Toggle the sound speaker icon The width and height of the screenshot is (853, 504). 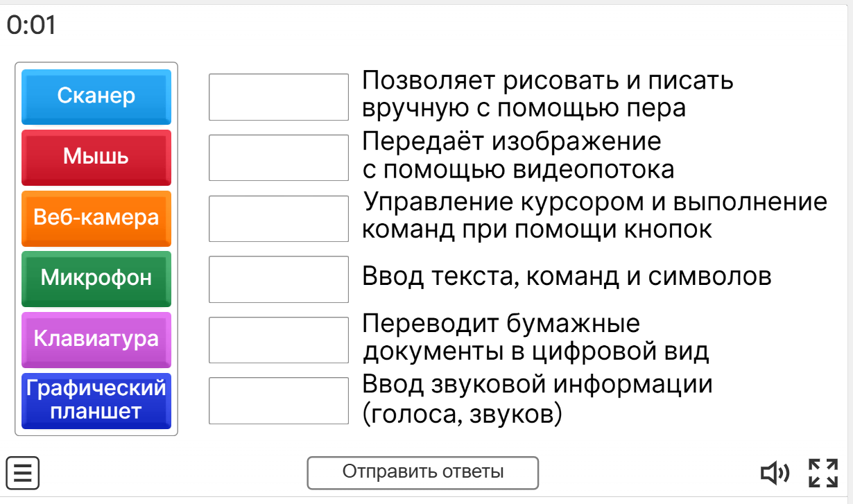point(775,473)
